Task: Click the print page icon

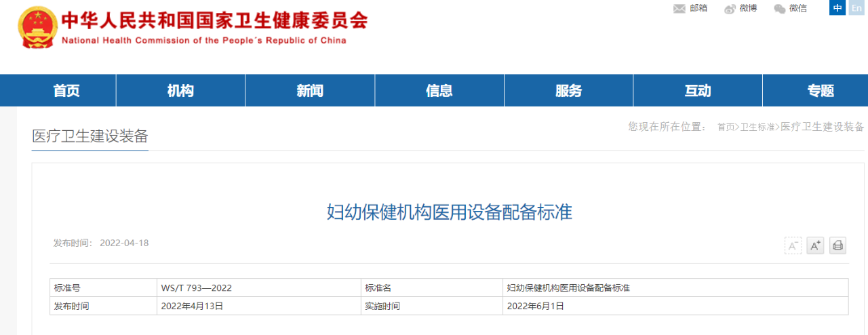Action: [837, 245]
